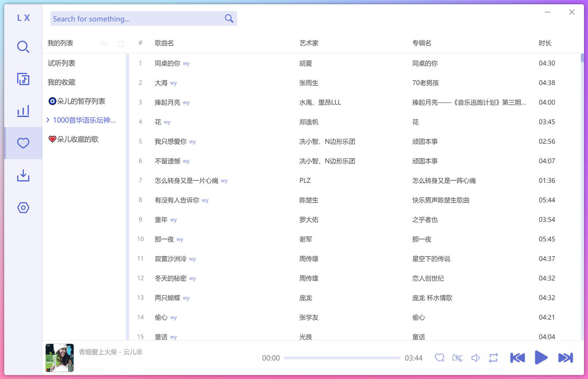Skip to the next track

click(x=565, y=358)
